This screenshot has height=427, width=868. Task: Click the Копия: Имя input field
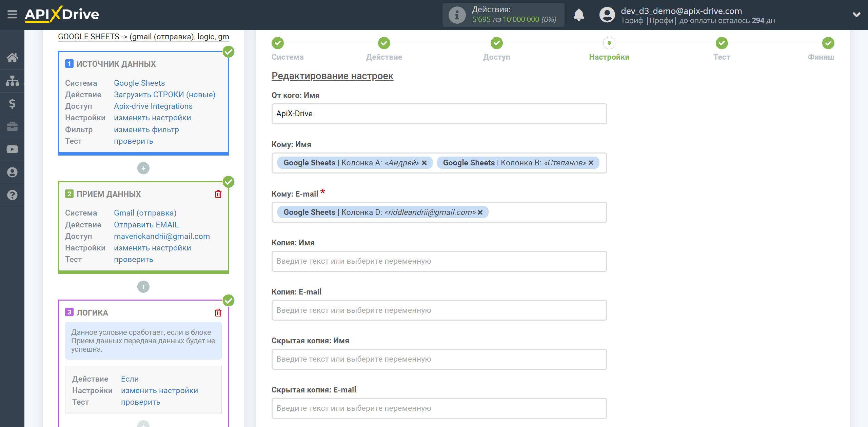[439, 261]
